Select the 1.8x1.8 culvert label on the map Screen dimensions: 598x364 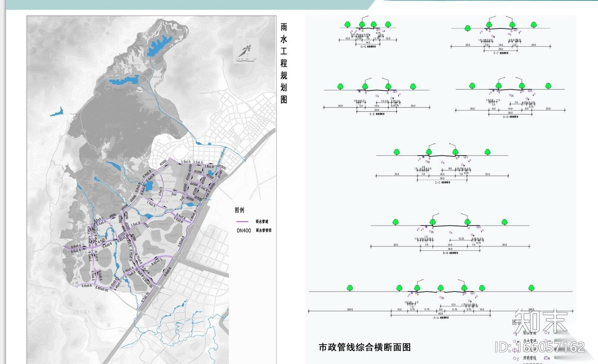pos(209,166)
